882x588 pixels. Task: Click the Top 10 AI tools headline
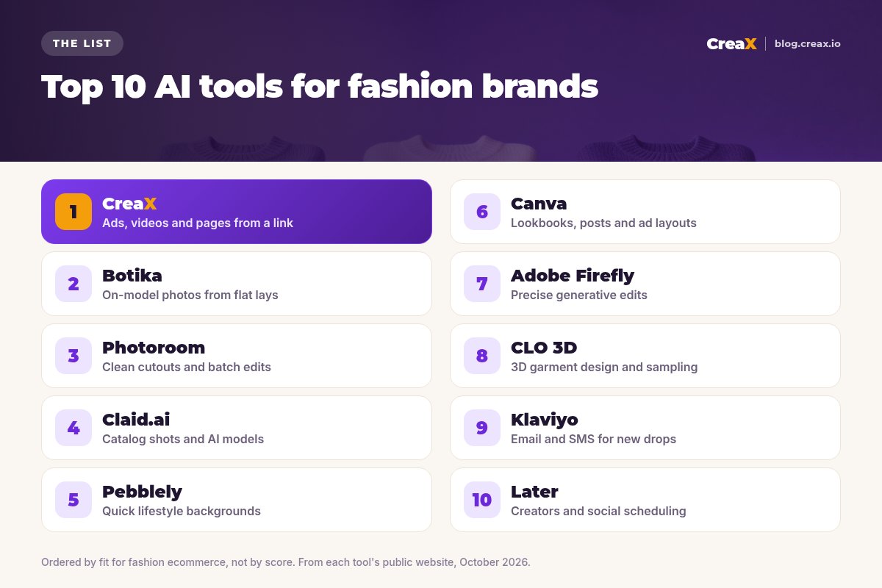320,87
